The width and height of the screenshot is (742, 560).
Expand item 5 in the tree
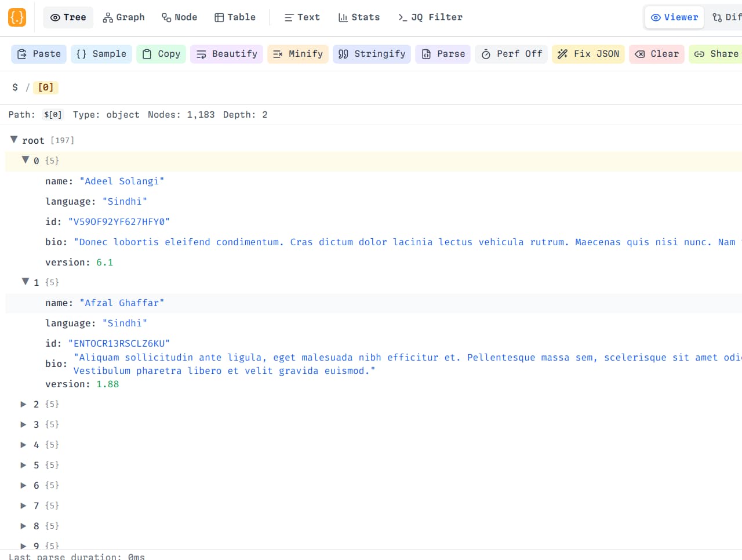pos(24,465)
